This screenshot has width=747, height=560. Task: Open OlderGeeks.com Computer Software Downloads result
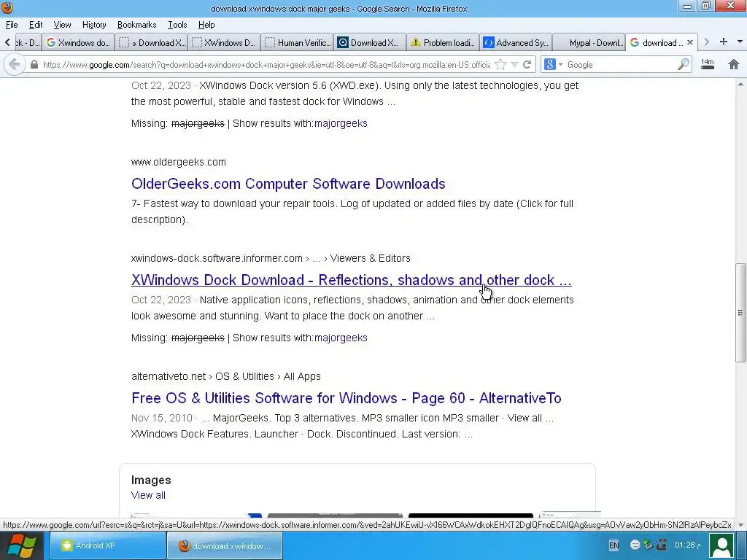click(288, 184)
